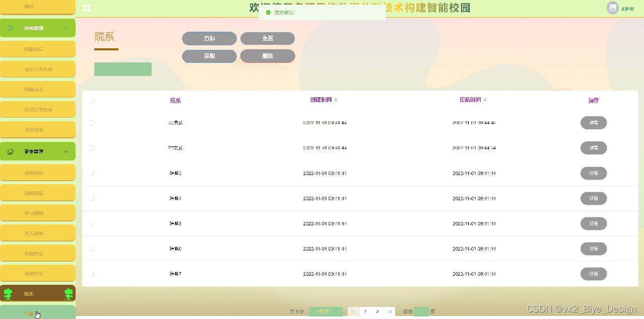Click the 院系7 department name cell
The width and height of the screenshot is (644, 319).
pos(175,274)
